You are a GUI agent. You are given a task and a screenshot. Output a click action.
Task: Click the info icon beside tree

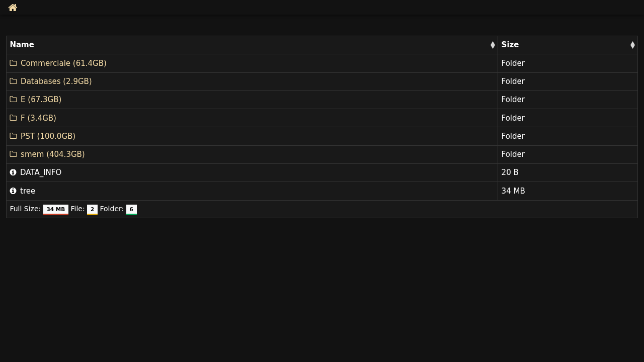pos(13,191)
